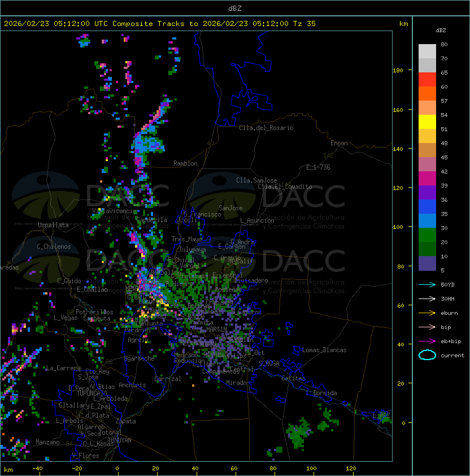Pick the magenta 39–42 dBZ legend swatch
This screenshot has height=476, width=470.
(x=427, y=179)
